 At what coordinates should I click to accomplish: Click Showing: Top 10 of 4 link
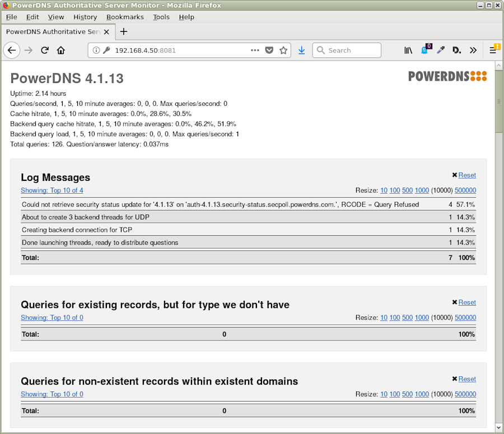(52, 190)
